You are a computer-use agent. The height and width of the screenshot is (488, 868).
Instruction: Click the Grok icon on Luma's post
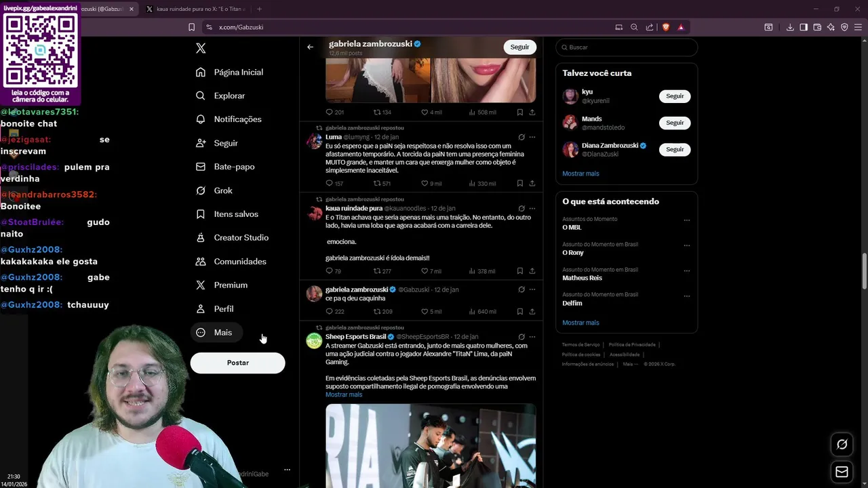[x=521, y=137]
